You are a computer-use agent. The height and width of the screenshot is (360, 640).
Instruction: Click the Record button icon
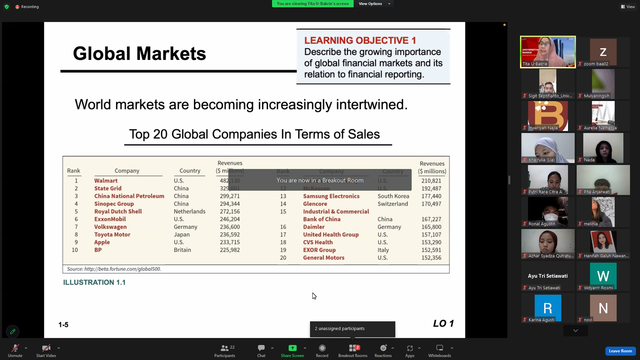(322, 348)
